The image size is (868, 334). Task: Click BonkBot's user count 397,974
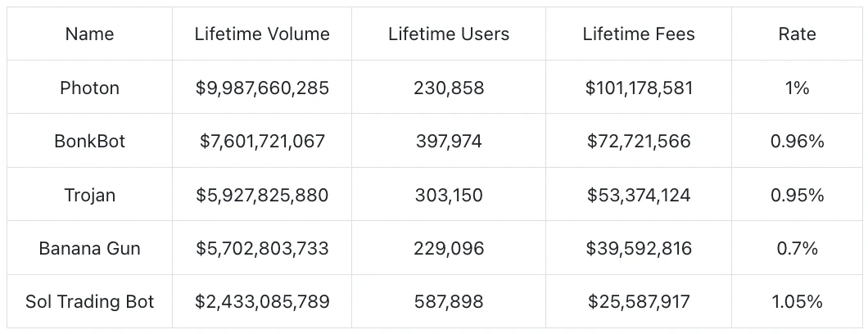point(449,142)
